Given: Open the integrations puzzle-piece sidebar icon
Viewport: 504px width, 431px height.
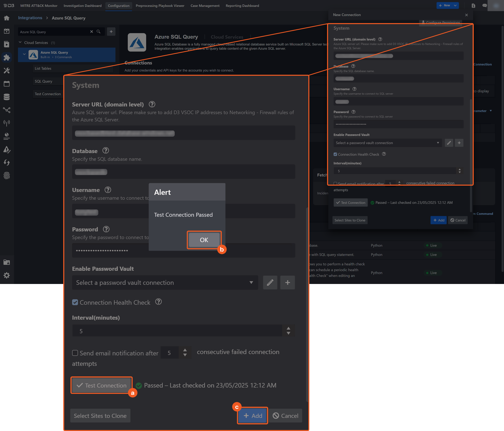Looking at the screenshot, I should 7,57.
